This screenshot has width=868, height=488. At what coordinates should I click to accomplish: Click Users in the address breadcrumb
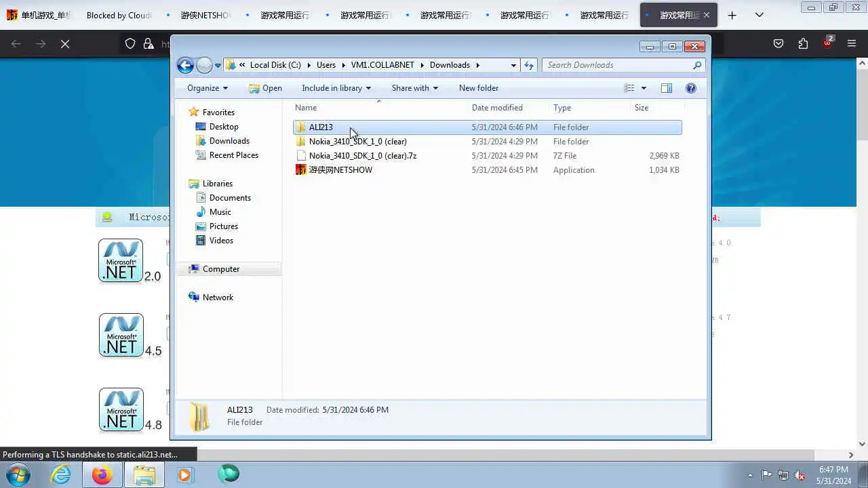pos(326,65)
